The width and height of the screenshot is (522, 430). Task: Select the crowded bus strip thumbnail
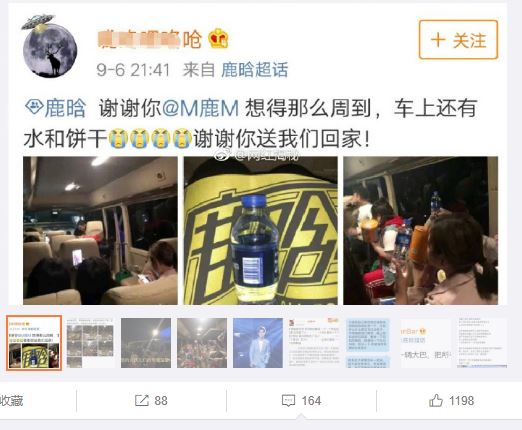(x=202, y=343)
